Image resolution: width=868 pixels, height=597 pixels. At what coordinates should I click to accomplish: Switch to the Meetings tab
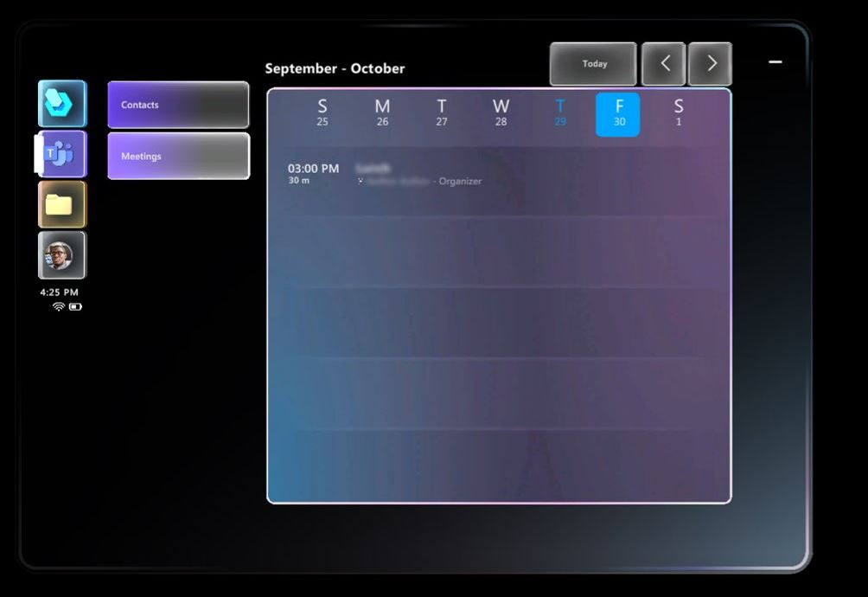click(177, 156)
